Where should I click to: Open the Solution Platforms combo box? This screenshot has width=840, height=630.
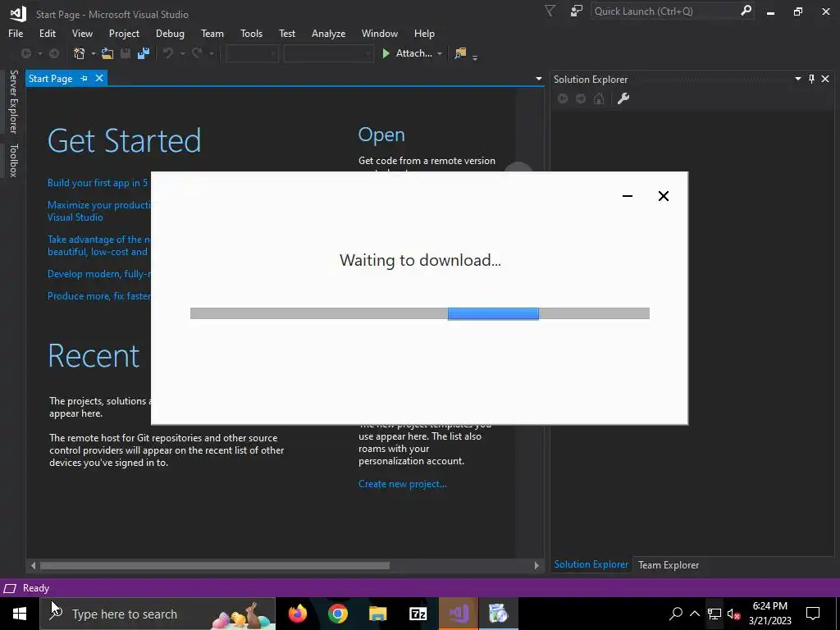tap(328, 53)
